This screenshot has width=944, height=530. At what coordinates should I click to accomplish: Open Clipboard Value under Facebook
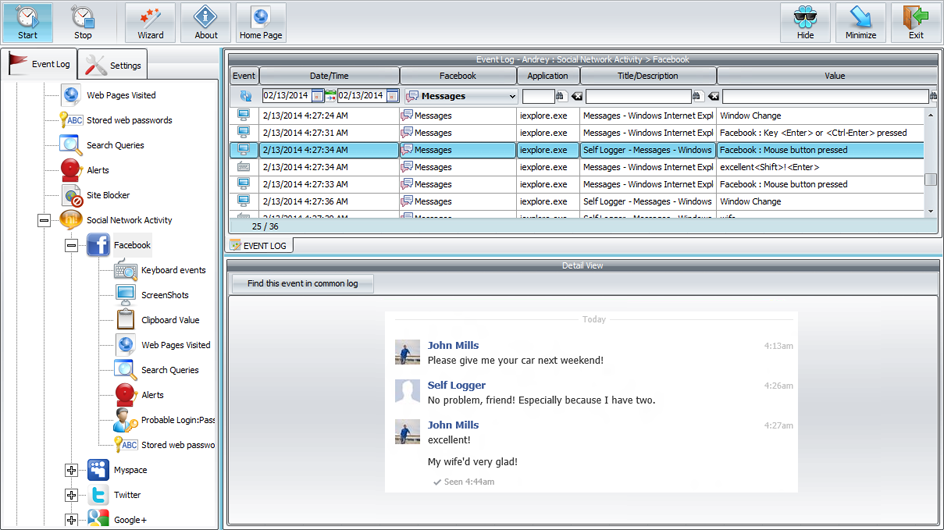coord(169,320)
